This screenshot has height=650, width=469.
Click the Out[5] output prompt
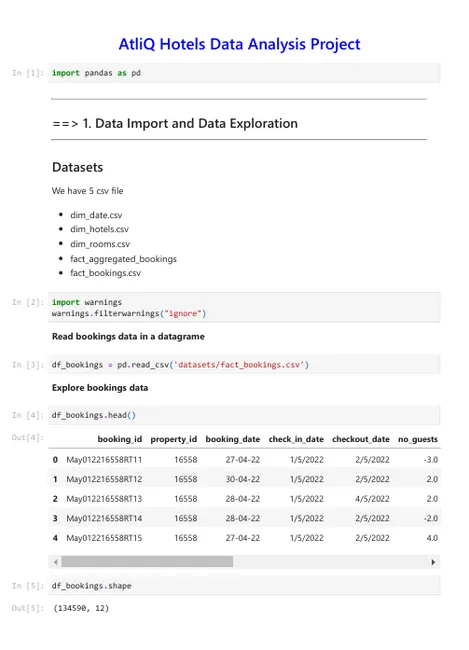pos(28,608)
